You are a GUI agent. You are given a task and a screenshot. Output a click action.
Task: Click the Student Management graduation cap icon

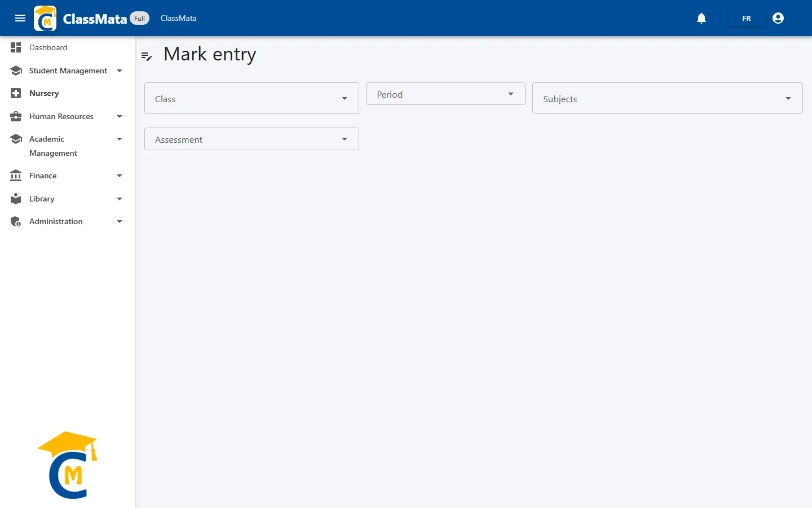pyautogui.click(x=16, y=71)
